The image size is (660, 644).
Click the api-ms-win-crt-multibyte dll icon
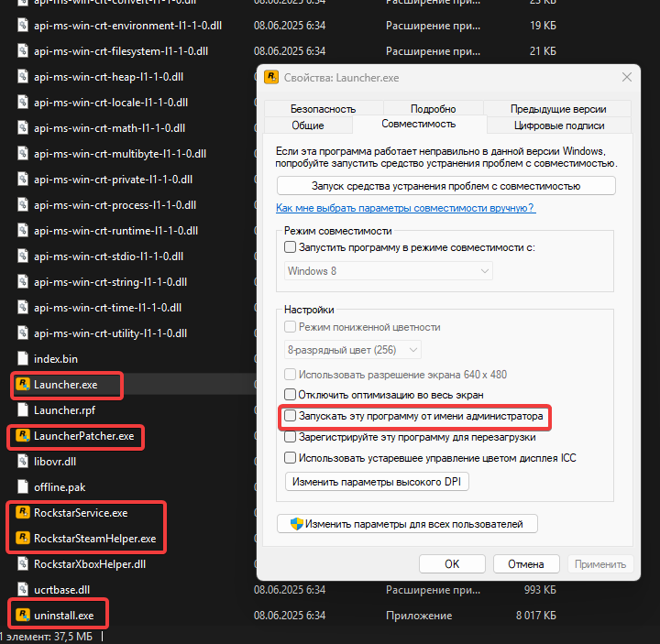tap(23, 154)
